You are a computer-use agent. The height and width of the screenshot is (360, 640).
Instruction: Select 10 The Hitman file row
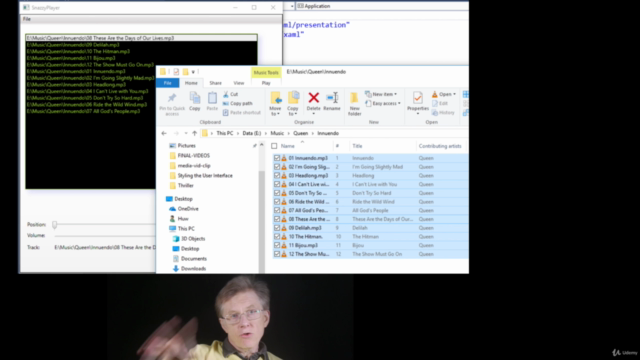tap(370, 237)
